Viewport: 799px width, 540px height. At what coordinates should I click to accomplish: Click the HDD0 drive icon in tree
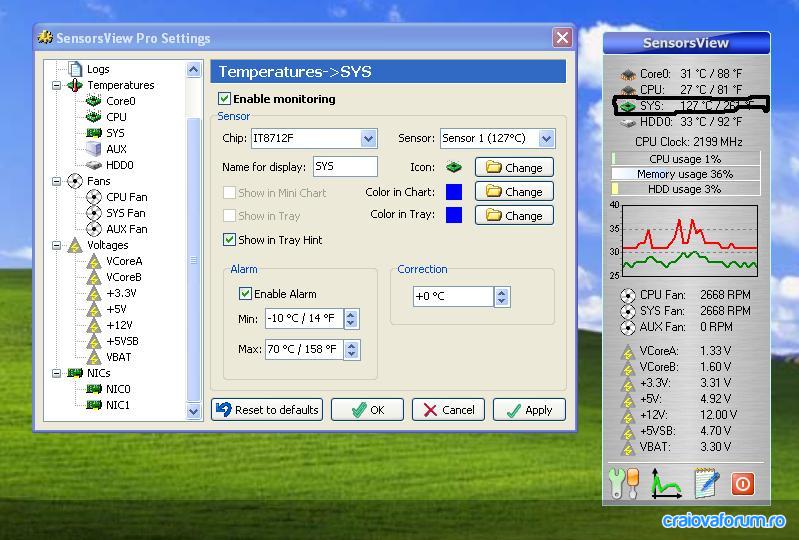[x=94, y=165]
